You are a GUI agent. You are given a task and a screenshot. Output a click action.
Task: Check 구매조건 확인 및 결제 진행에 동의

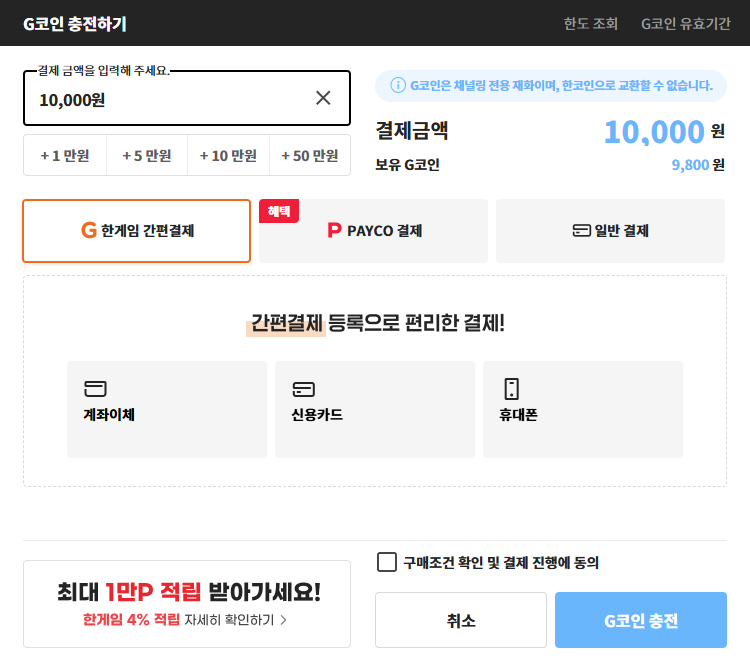click(386, 562)
